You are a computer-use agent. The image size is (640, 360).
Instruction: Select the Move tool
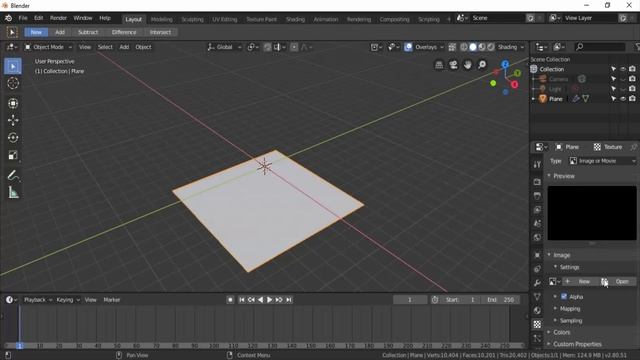pos(13,120)
